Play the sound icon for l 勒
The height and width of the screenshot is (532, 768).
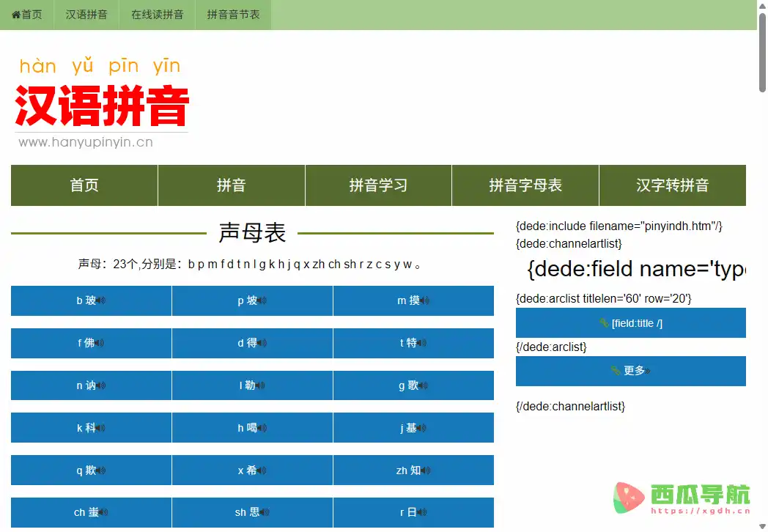pos(260,385)
